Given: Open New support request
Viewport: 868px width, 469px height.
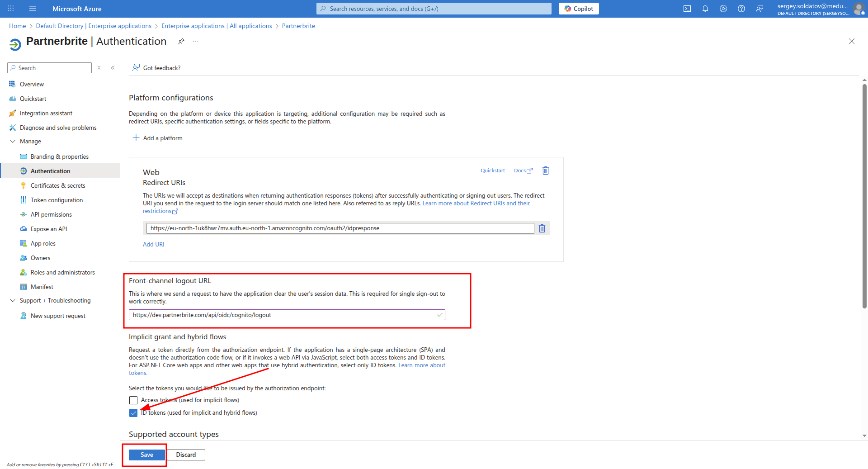Looking at the screenshot, I should pos(58,316).
